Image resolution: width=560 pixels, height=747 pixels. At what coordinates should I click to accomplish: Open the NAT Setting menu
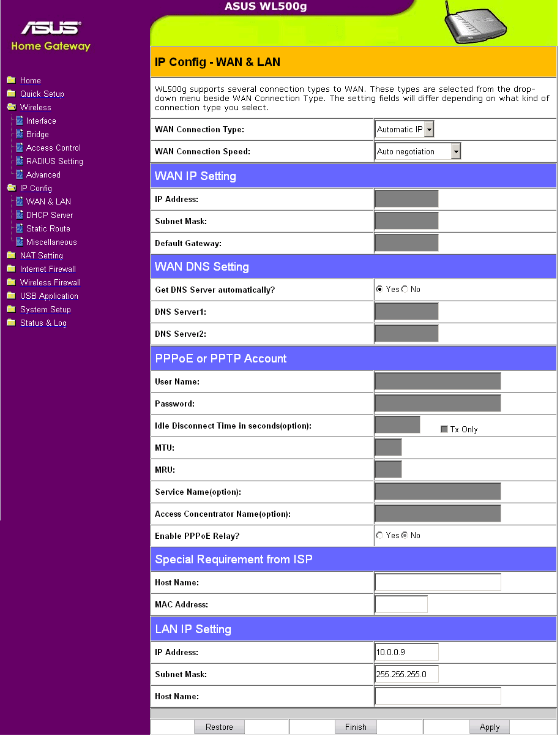click(x=42, y=255)
